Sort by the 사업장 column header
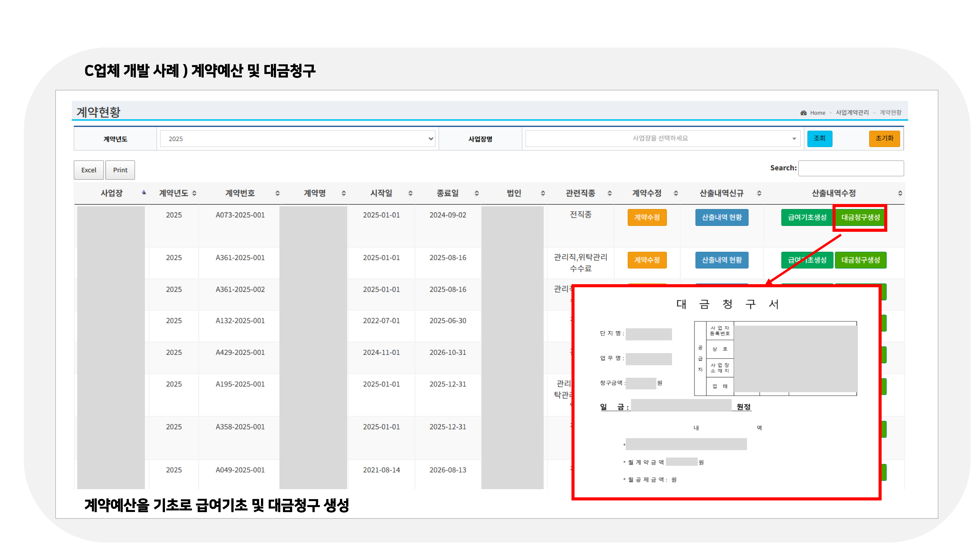980x551 pixels. (x=111, y=193)
